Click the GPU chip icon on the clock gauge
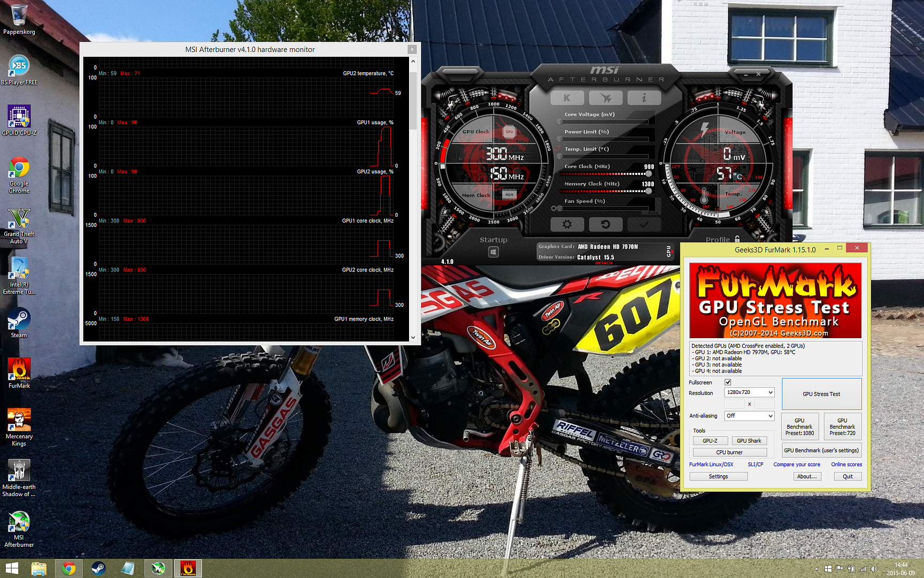 tap(509, 132)
